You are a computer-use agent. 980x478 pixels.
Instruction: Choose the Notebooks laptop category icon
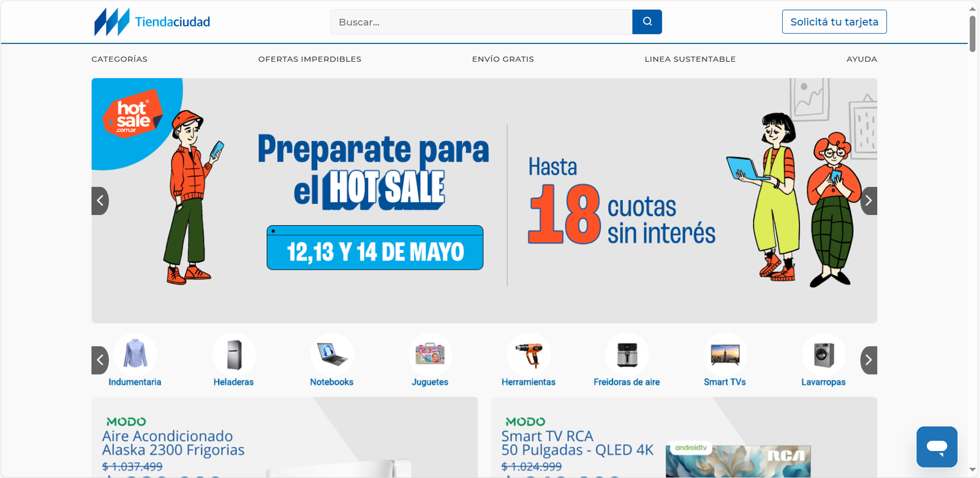(x=332, y=355)
